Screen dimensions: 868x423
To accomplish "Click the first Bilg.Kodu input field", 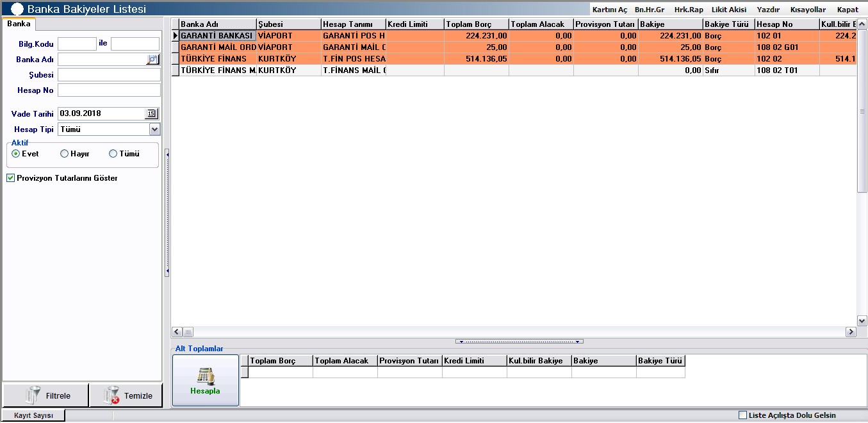I will [x=77, y=44].
